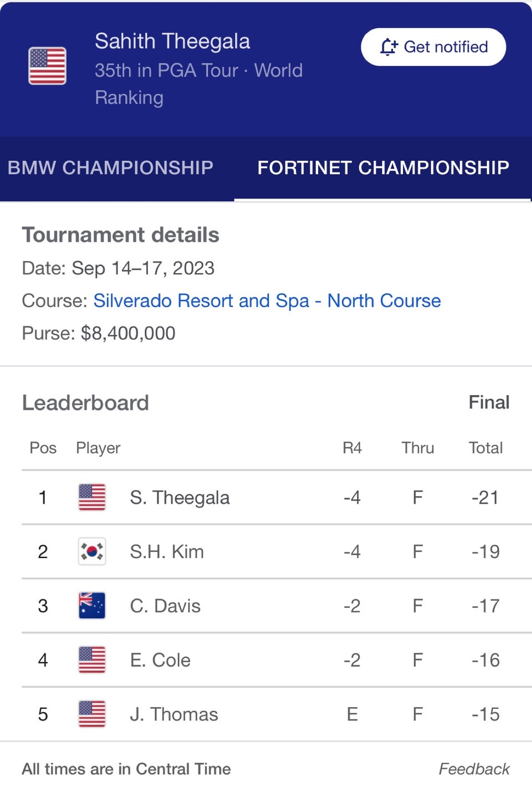Tap the Australia flag next to C. Davis
Viewport: 532px width, 802px height.
click(x=92, y=605)
